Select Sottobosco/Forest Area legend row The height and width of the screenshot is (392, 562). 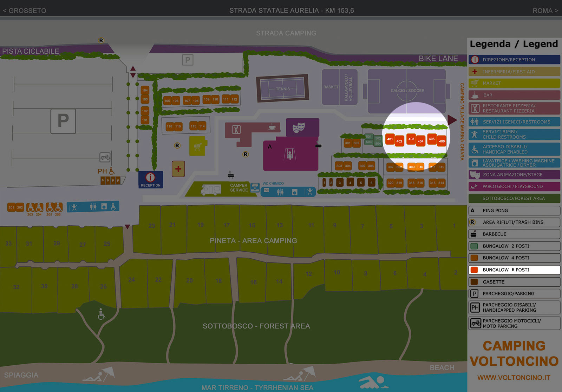[514, 198]
